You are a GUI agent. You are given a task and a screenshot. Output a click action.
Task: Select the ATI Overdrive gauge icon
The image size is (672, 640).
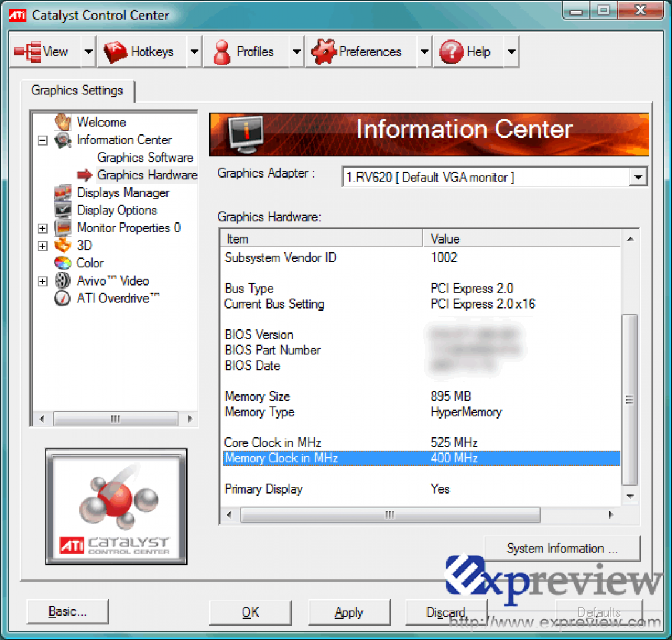(63, 298)
